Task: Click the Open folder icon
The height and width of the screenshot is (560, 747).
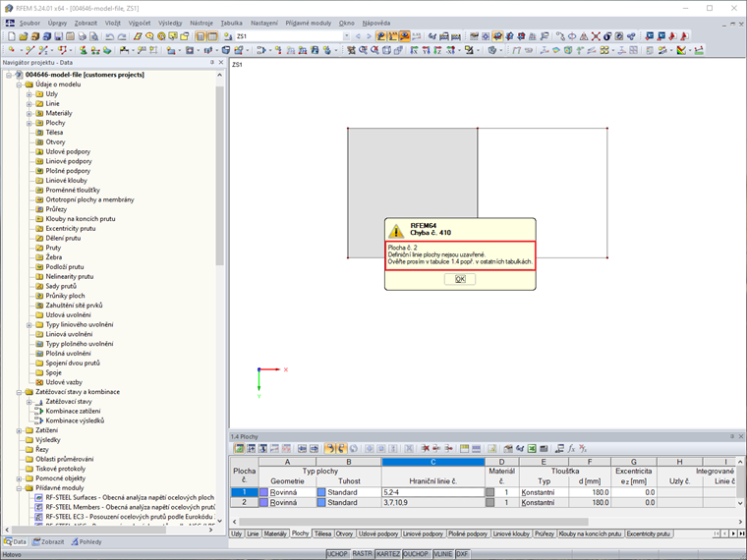Action: 24,36
